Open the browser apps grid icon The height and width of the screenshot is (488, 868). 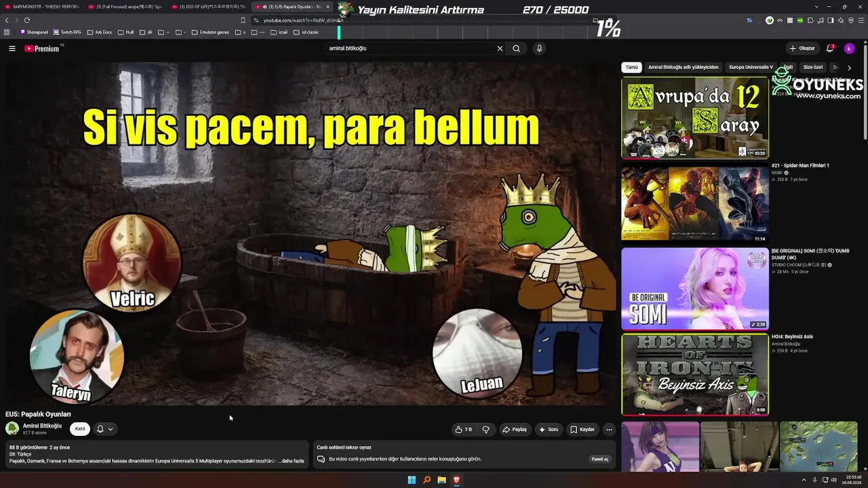pos(7,32)
